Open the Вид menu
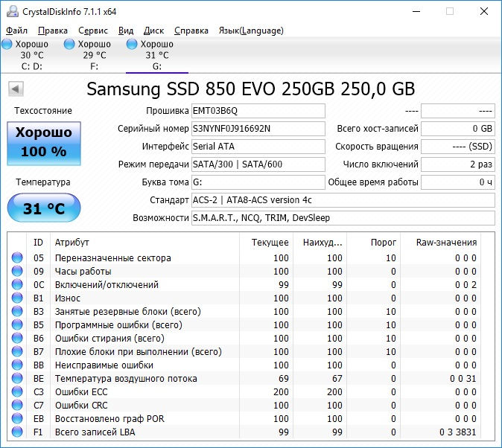The width and height of the screenshot is (502, 448). pyautogui.click(x=126, y=31)
